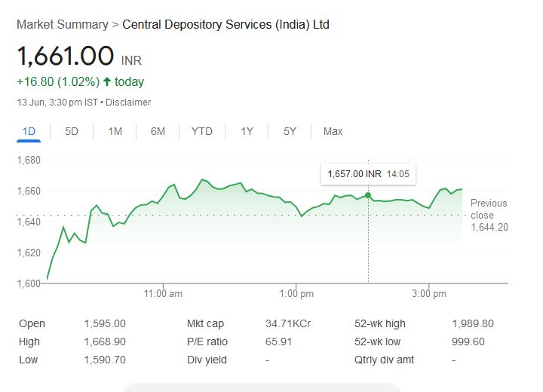Screen dimensions: 543x392
Task: Click the green chart marker dot
Action: [368, 196]
